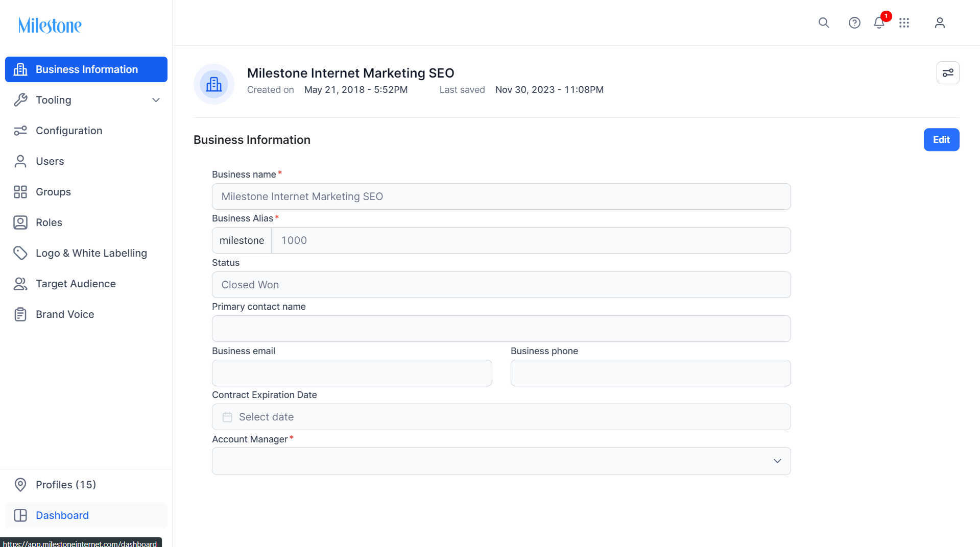Click the settings sliders icon button
The width and height of the screenshot is (980, 547).
[948, 73]
